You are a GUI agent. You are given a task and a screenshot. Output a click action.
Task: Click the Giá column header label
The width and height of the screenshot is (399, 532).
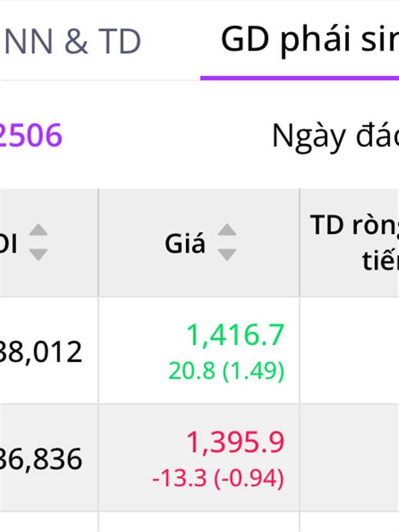point(185,243)
